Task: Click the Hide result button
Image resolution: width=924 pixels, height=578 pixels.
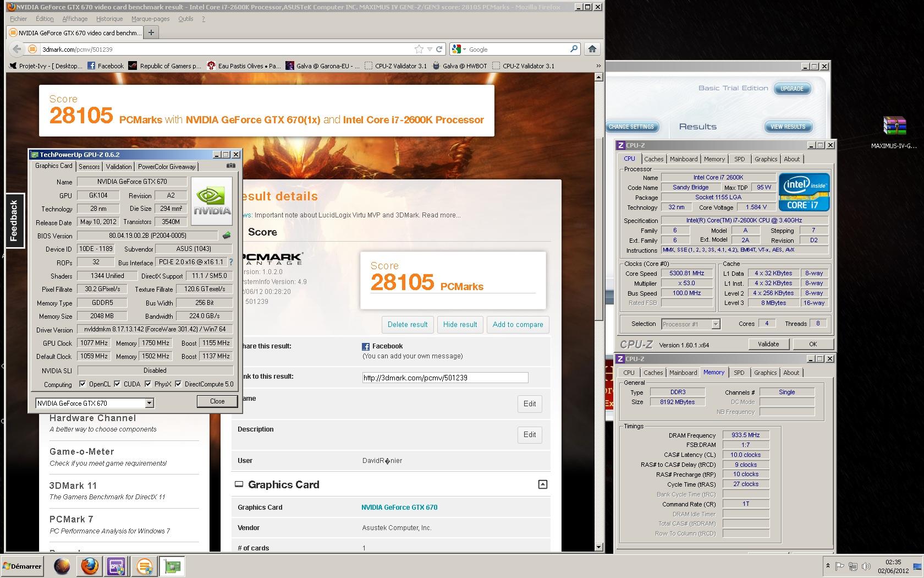Action: pos(460,324)
